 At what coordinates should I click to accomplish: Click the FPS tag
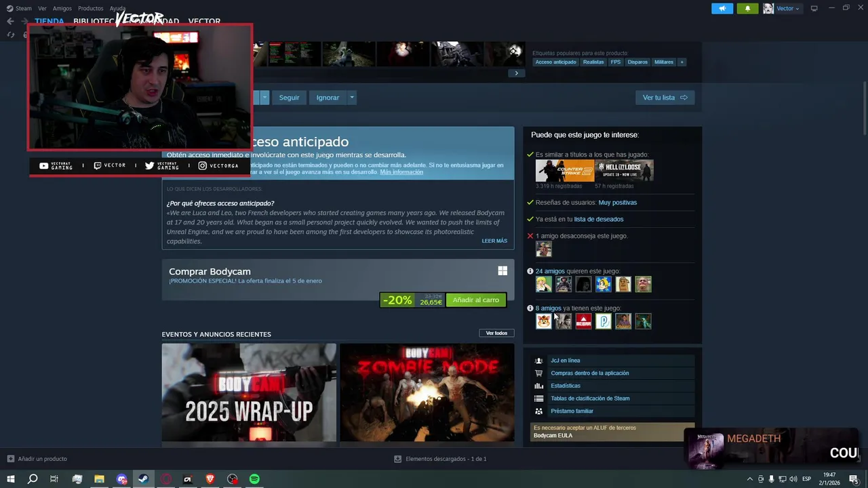click(616, 62)
